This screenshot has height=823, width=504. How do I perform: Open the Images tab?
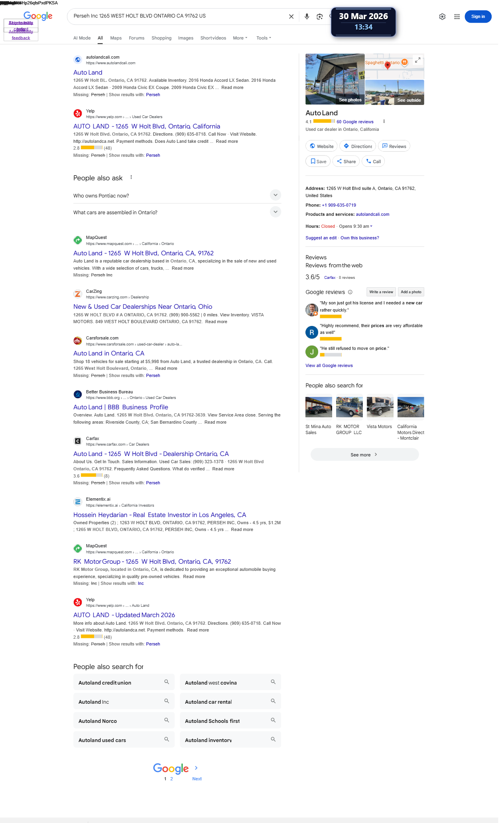185,38
